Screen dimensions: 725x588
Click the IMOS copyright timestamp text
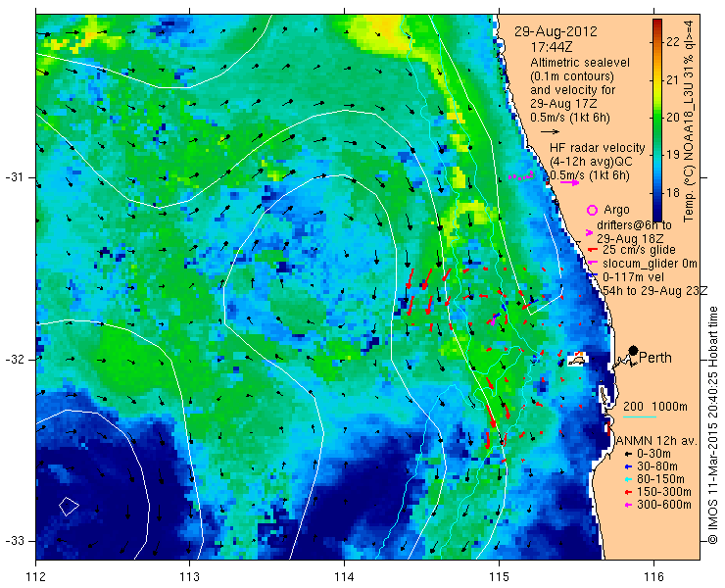pyautogui.click(x=712, y=424)
